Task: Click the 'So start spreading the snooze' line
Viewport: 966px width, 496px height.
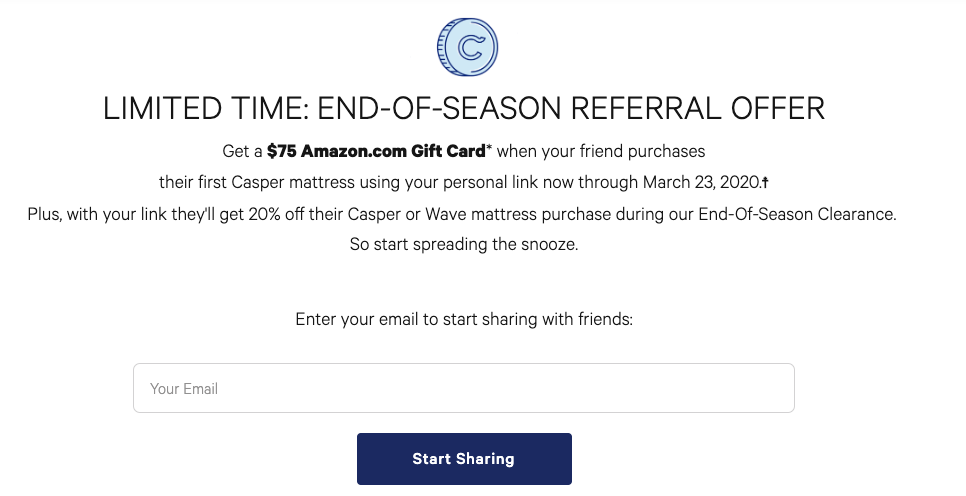Action: point(464,245)
